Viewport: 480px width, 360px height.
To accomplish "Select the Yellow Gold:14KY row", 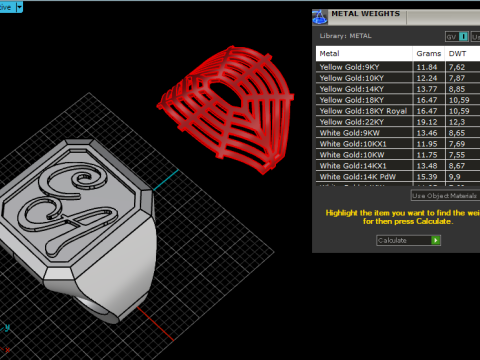I will [398, 89].
